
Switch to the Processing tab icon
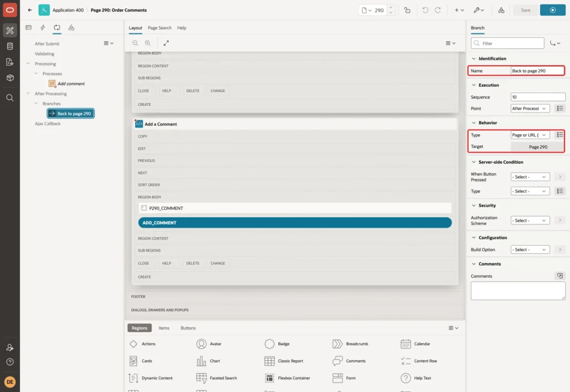pos(57,28)
